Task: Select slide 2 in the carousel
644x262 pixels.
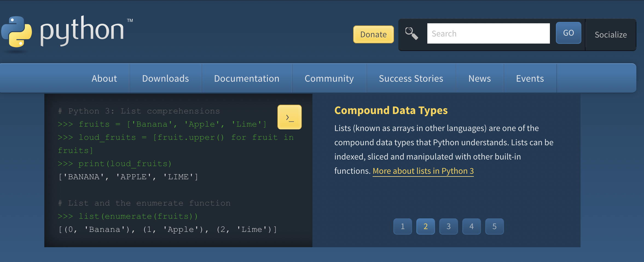Action: click(426, 226)
